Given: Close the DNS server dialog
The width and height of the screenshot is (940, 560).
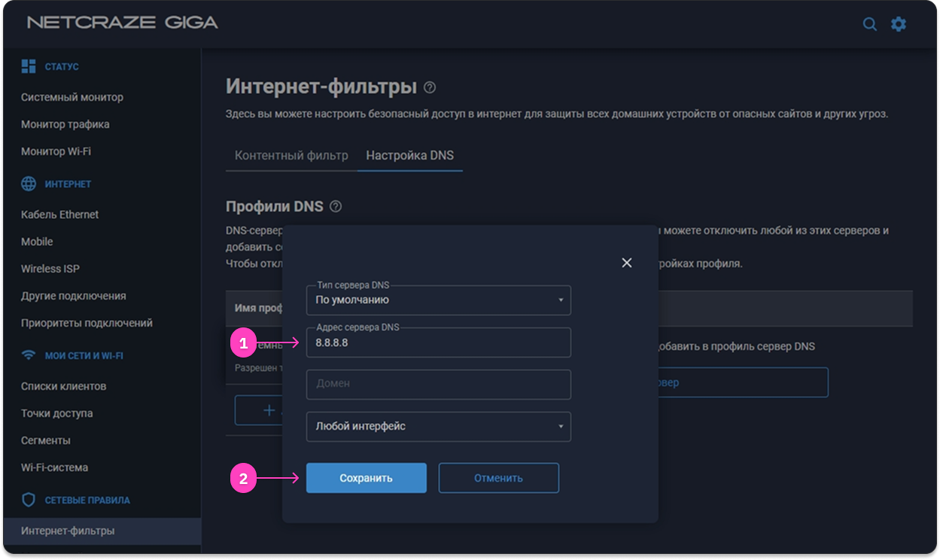Looking at the screenshot, I should point(626,263).
